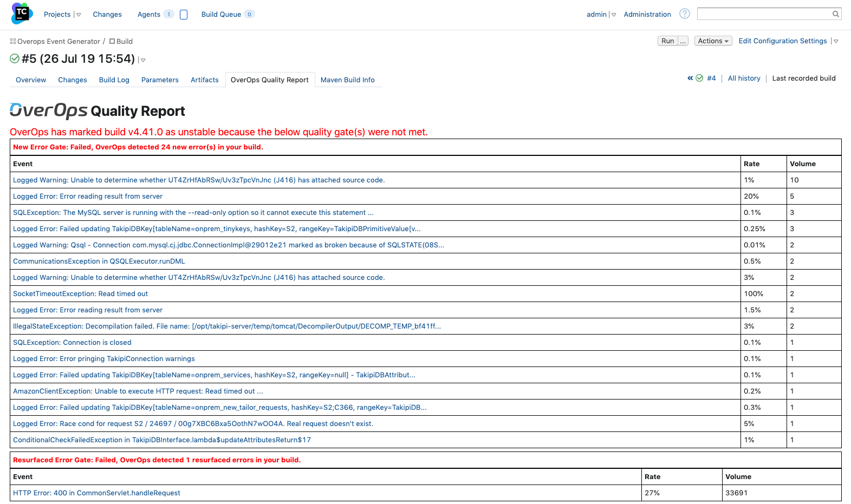Go to previous build with double-arrow icon

click(x=690, y=78)
